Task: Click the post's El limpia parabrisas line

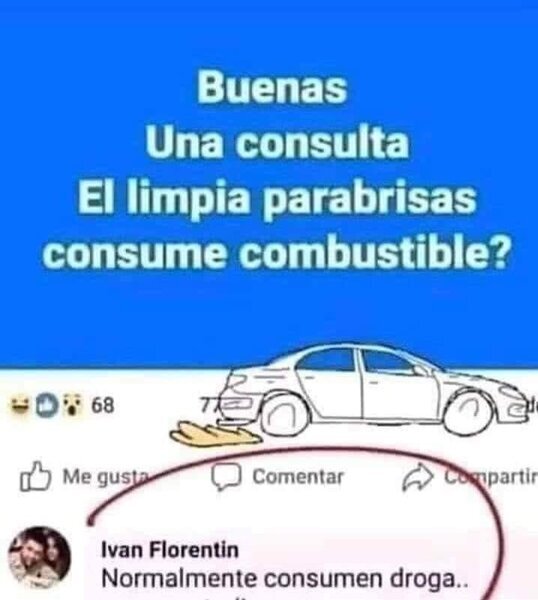Action: [x=277, y=199]
